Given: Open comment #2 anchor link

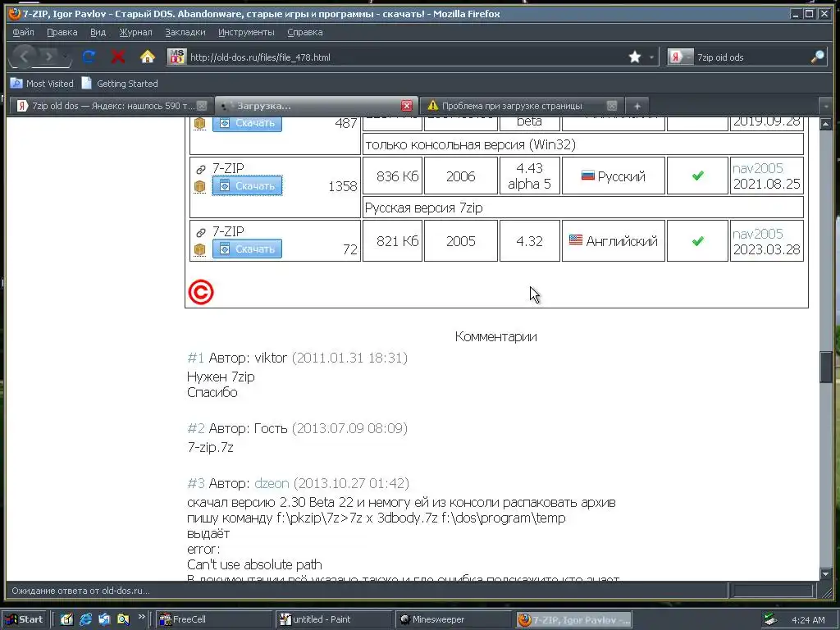Looking at the screenshot, I should (x=196, y=428).
